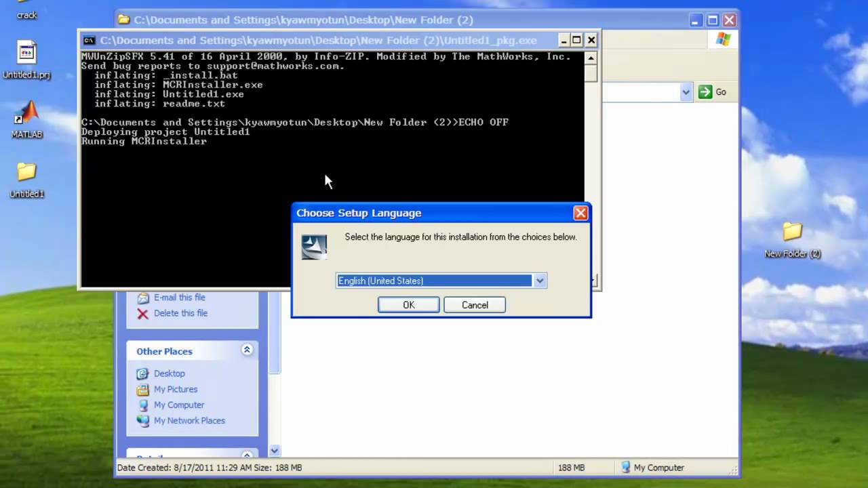Screen dimensions: 868x488
Task: Click the My Pictures folder icon
Action: point(142,389)
